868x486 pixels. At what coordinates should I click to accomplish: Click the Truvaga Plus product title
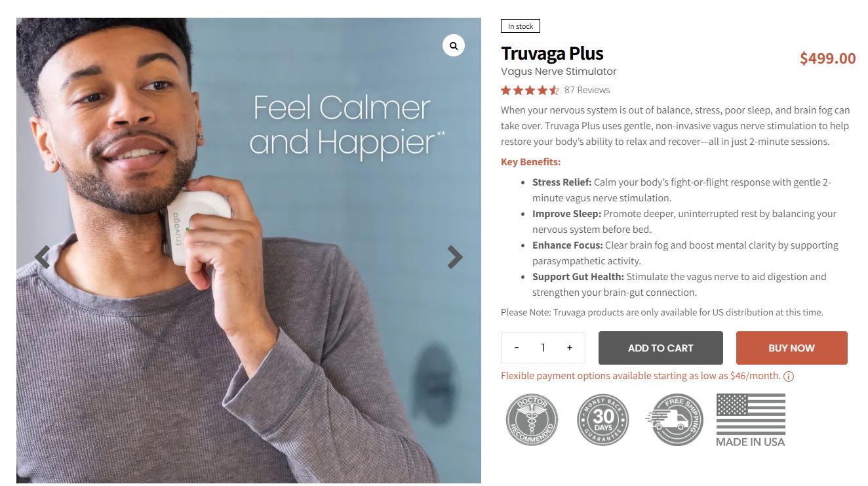coord(552,54)
